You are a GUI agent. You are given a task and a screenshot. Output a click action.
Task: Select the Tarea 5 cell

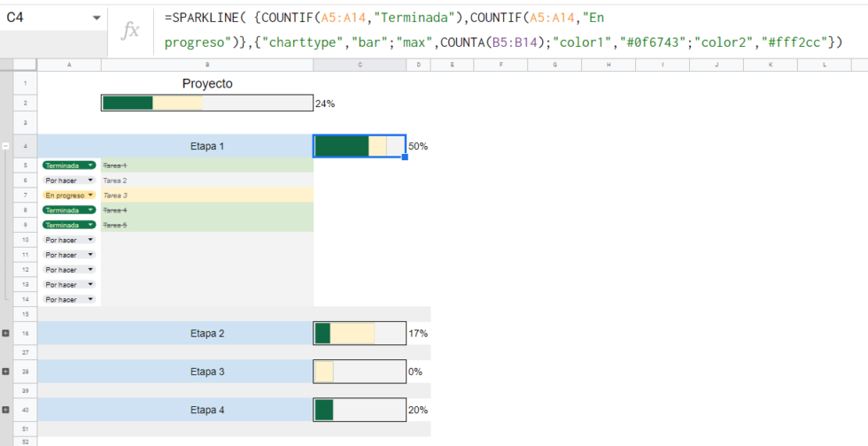(x=207, y=226)
